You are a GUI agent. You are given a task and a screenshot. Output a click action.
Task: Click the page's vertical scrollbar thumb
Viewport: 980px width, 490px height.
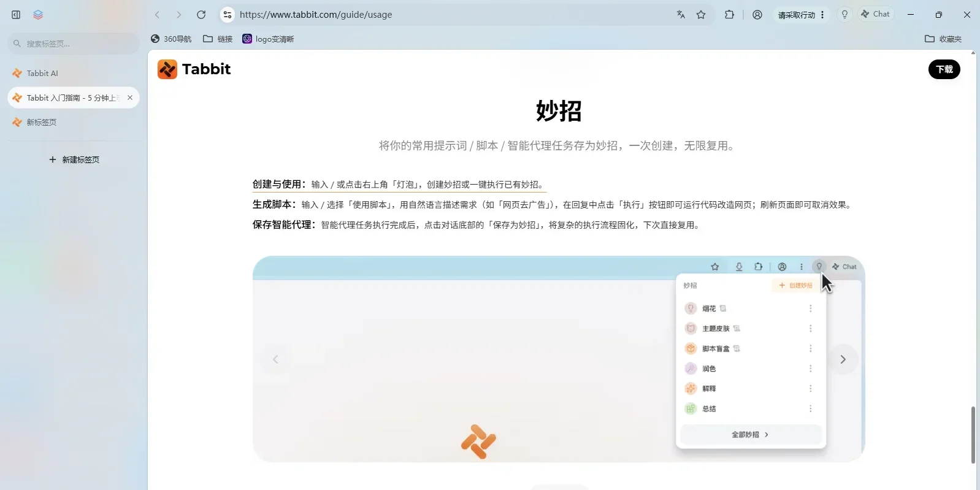[973, 435]
